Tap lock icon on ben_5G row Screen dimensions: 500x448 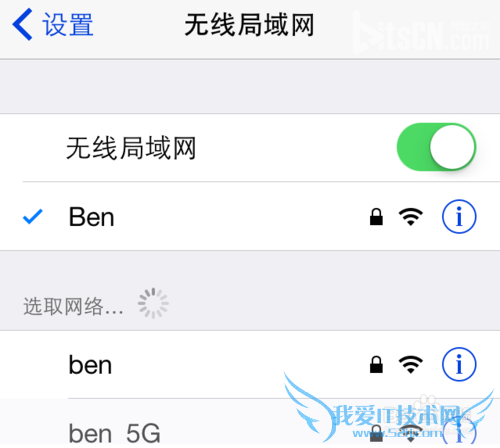(376, 433)
